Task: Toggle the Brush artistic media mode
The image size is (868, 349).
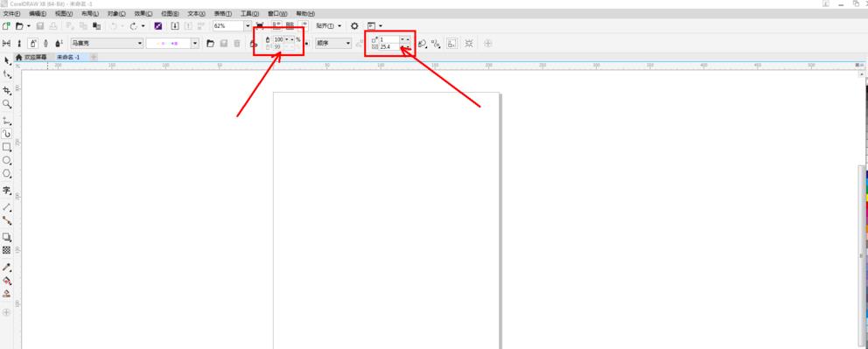Action: tap(20, 43)
